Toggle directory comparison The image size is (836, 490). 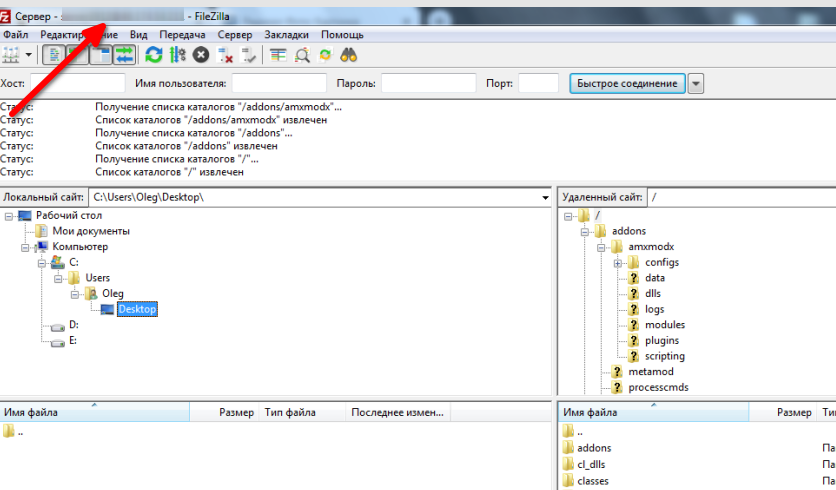302,55
